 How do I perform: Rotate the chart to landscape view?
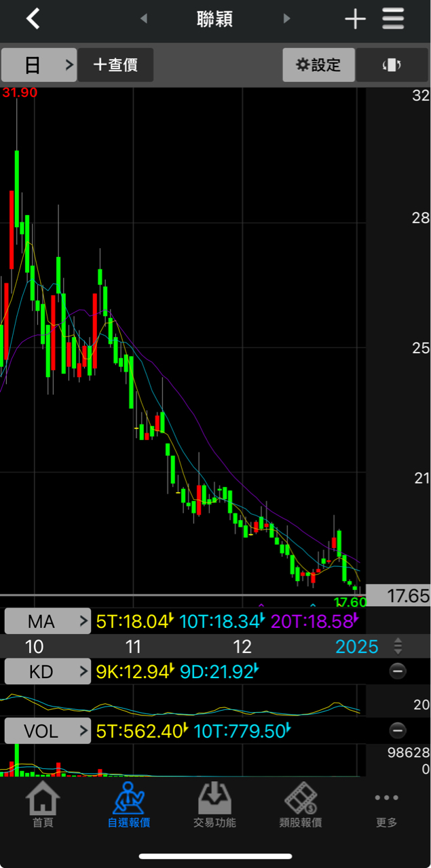coord(392,65)
